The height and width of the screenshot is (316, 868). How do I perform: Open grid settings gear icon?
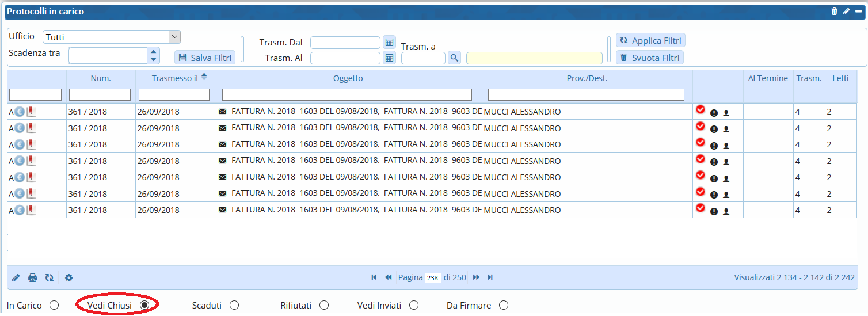pos(69,278)
